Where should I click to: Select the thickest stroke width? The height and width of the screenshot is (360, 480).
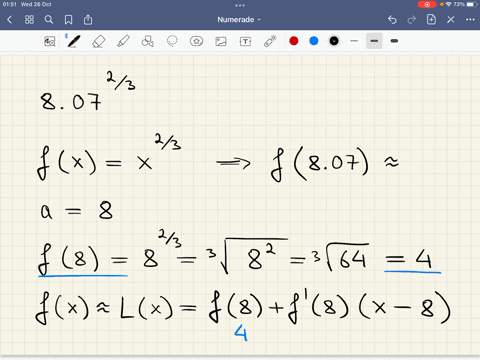[394, 41]
